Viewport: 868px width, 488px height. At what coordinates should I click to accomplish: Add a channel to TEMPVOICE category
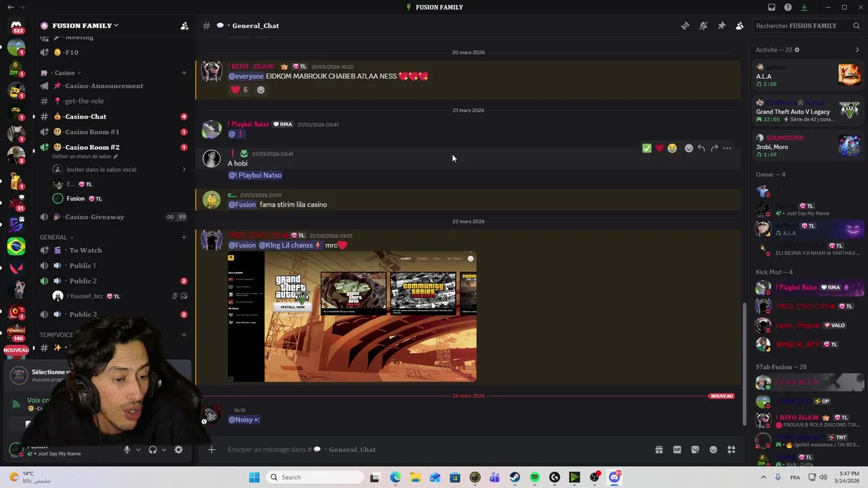184,335
